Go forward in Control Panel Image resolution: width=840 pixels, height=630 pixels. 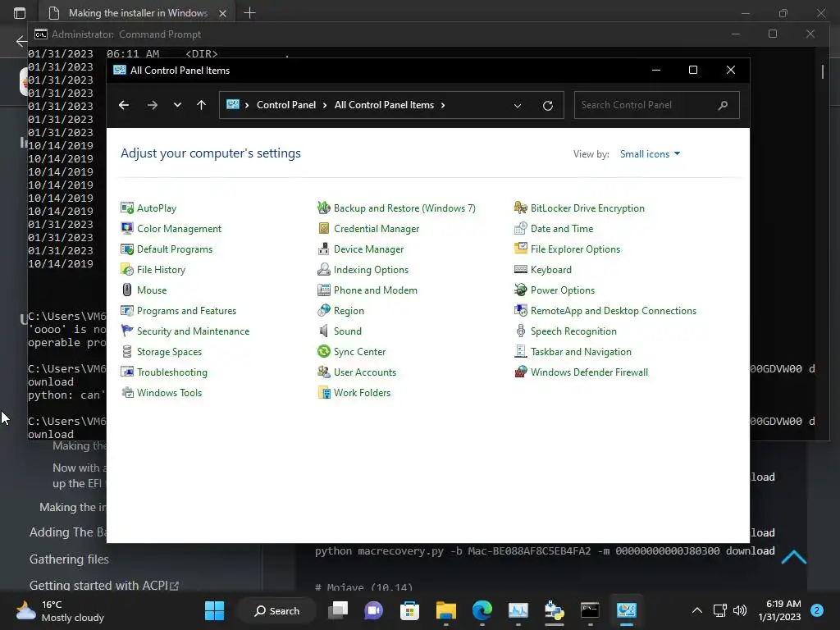[x=153, y=105]
